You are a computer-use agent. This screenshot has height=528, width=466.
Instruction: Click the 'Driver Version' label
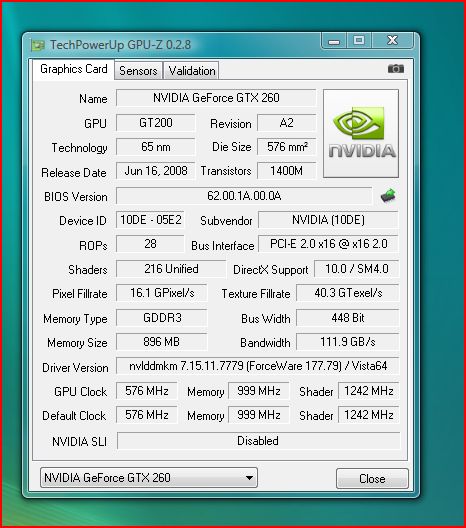tap(75, 368)
